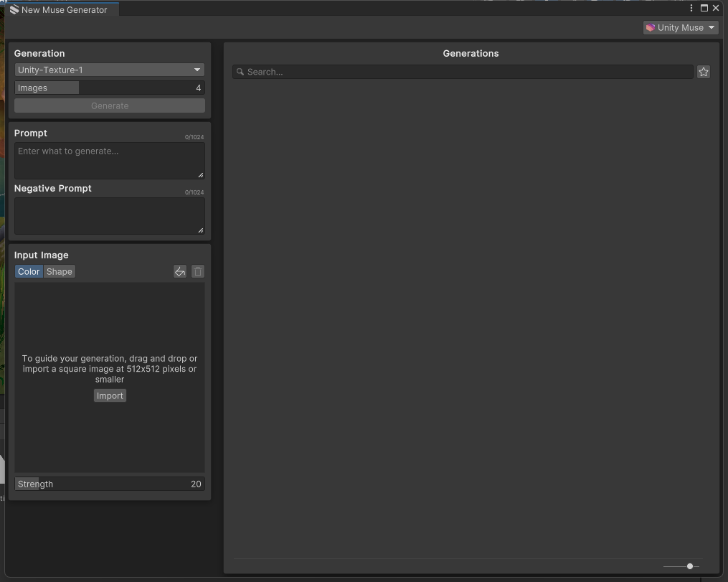
Task: Open the Unity-Texture-1 model dropdown
Action: click(110, 70)
